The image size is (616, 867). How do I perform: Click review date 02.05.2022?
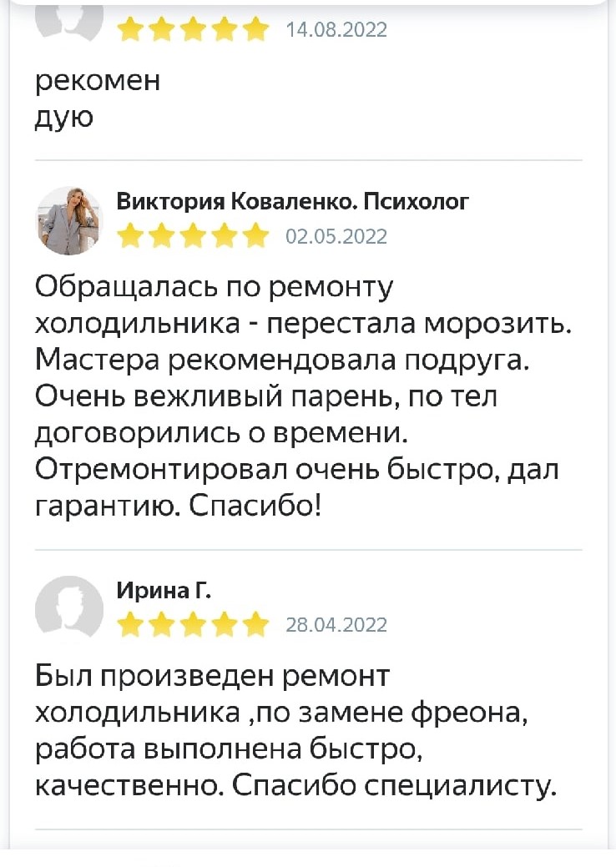point(336,237)
